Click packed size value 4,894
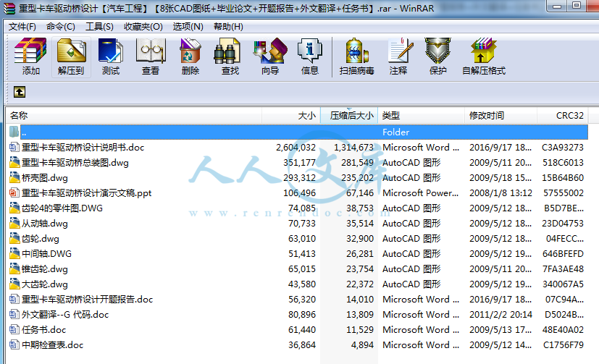This screenshot has height=364, width=599. [x=362, y=345]
